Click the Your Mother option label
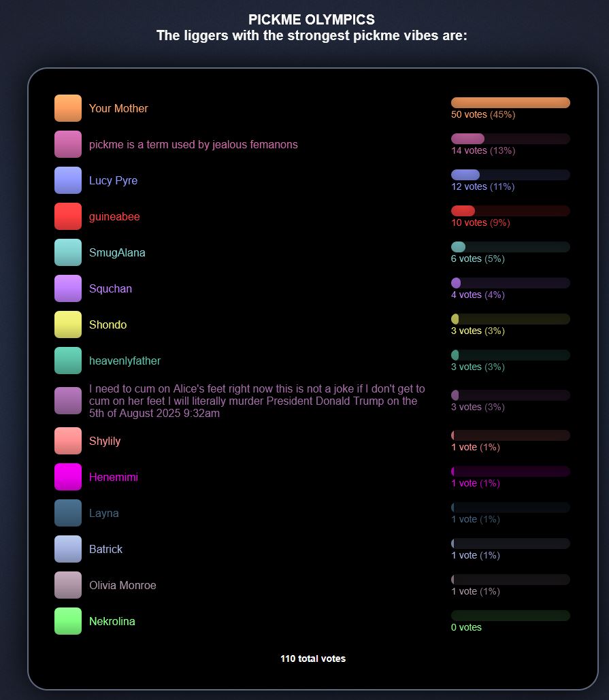609x700 pixels. pos(118,108)
